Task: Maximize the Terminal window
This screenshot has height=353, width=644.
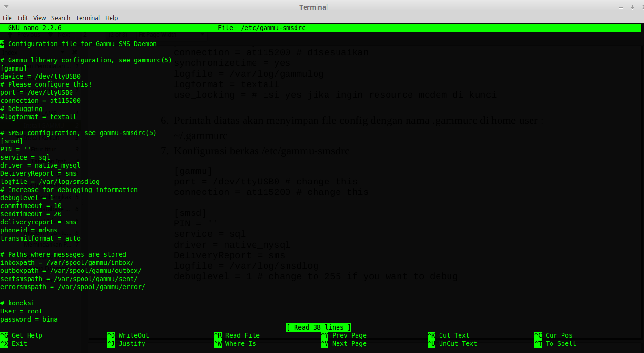Action: click(632, 7)
